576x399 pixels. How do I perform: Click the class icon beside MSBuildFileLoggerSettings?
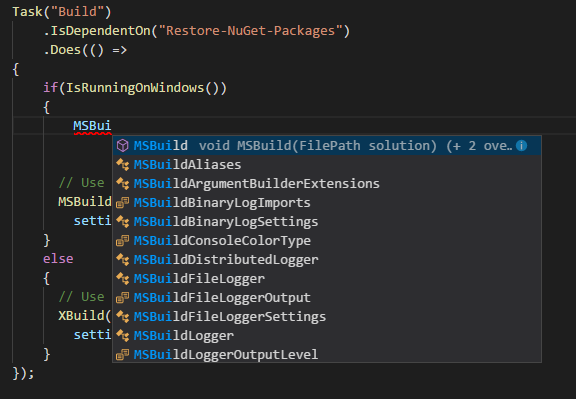click(x=123, y=317)
